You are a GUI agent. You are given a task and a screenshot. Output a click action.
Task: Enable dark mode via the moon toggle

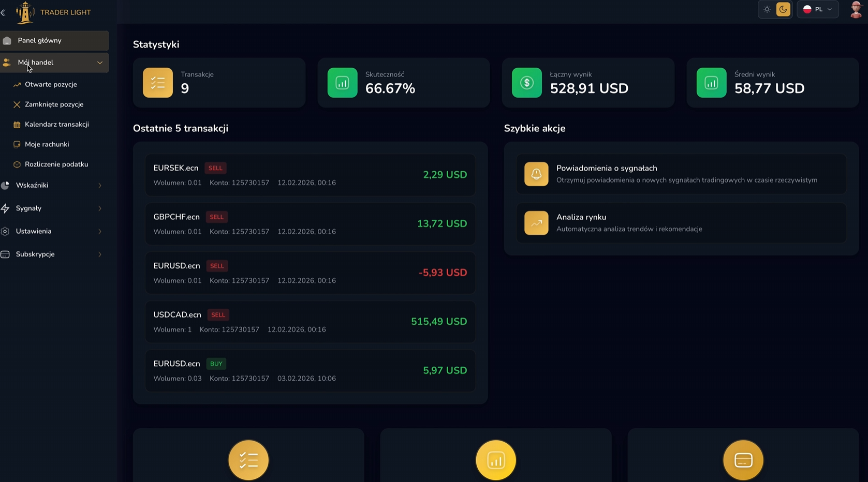(x=783, y=9)
